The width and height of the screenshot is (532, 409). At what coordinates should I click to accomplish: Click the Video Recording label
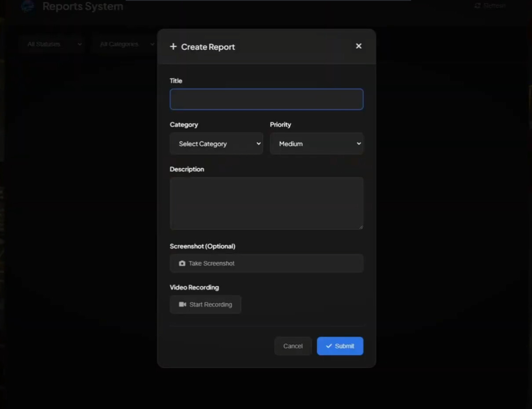[x=194, y=287]
